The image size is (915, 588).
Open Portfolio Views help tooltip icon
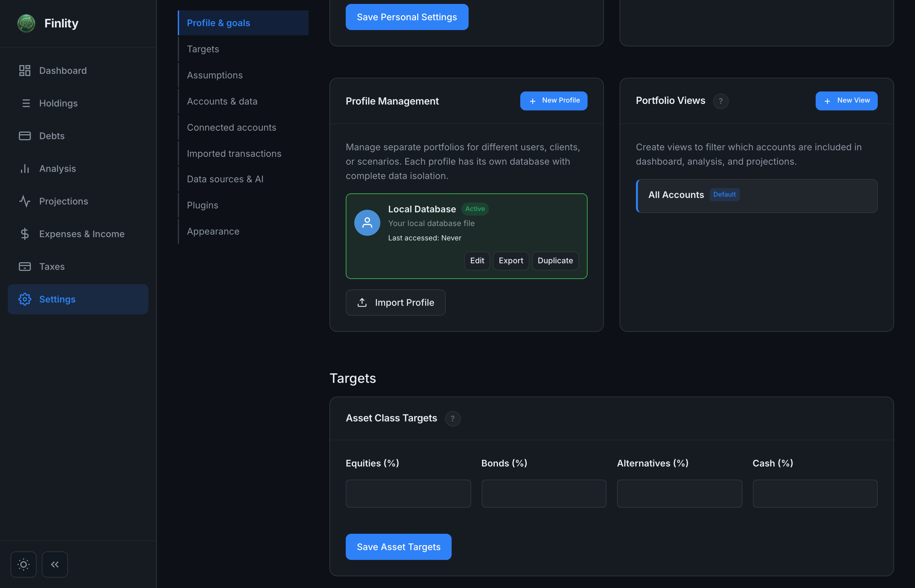coord(721,101)
